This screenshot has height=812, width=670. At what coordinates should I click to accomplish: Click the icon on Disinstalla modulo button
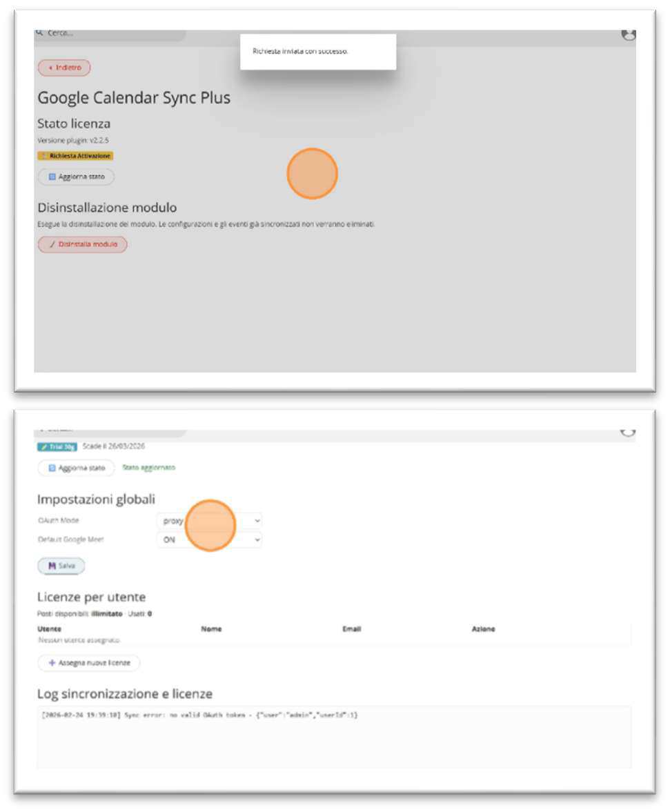[52, 244]
